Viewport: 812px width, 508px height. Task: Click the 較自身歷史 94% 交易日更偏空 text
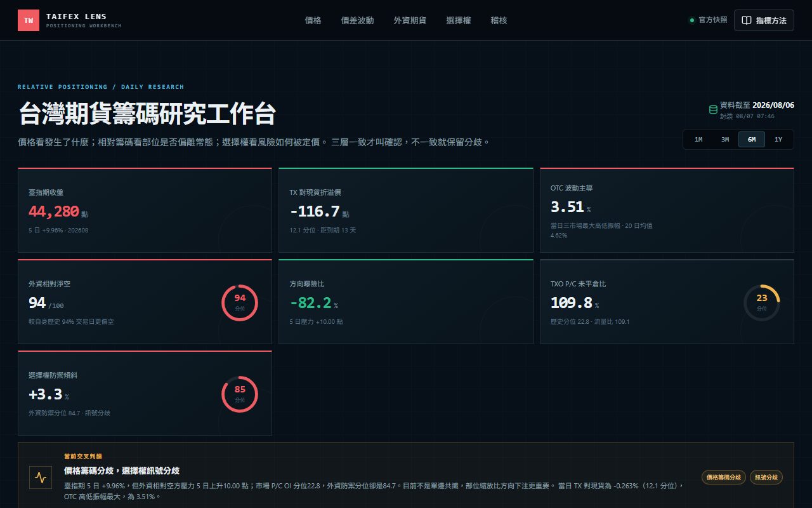point(71,321)
